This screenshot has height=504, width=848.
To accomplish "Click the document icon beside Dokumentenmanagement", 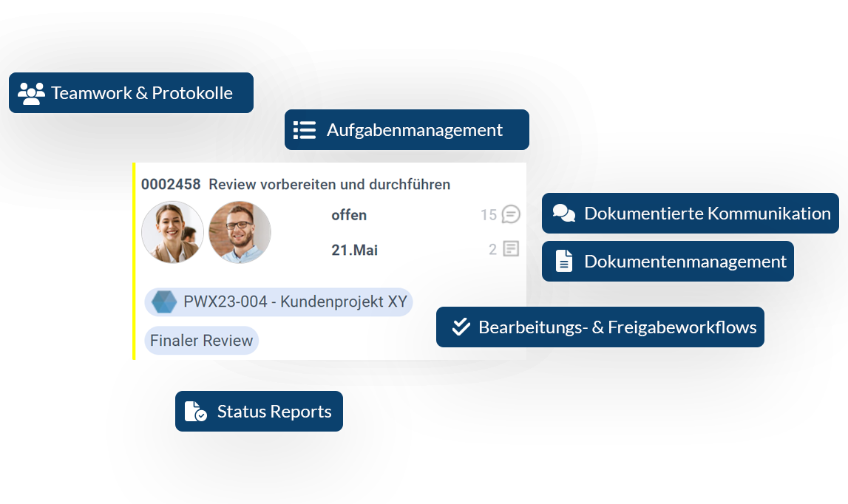I will coord(564,261).
